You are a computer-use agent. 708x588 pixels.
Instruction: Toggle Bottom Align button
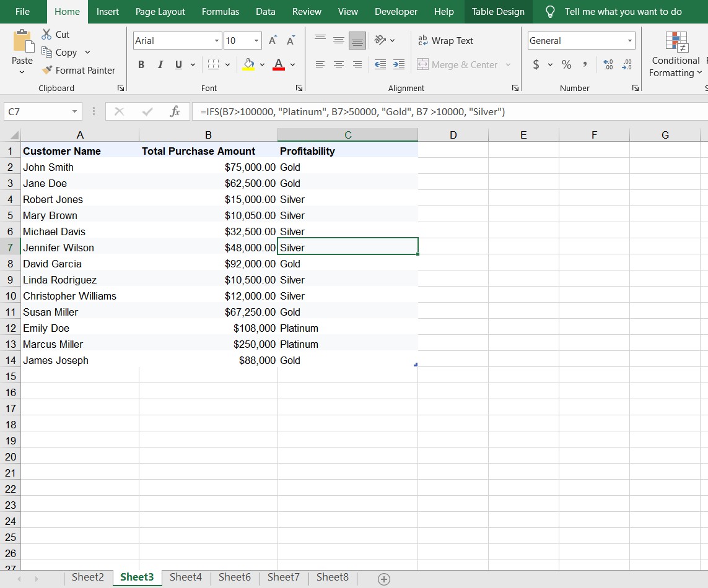click(357, 41)
